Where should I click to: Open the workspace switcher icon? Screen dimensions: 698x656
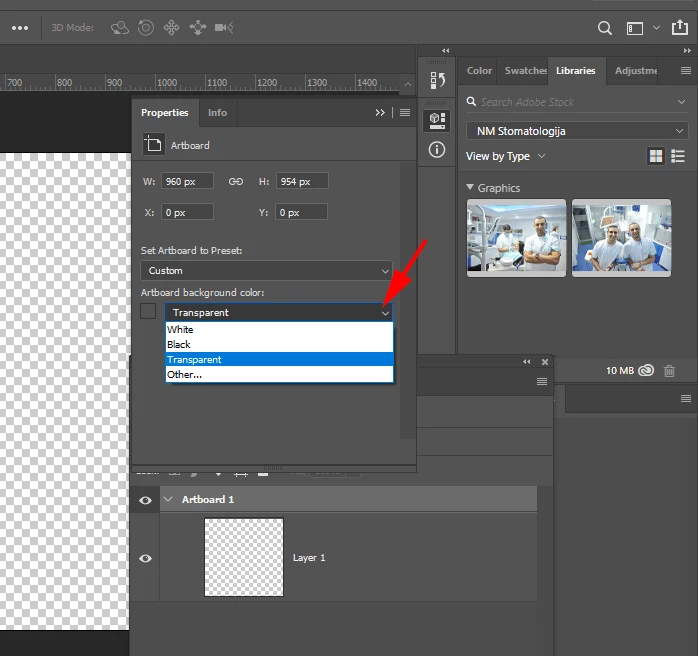point(635,28)
